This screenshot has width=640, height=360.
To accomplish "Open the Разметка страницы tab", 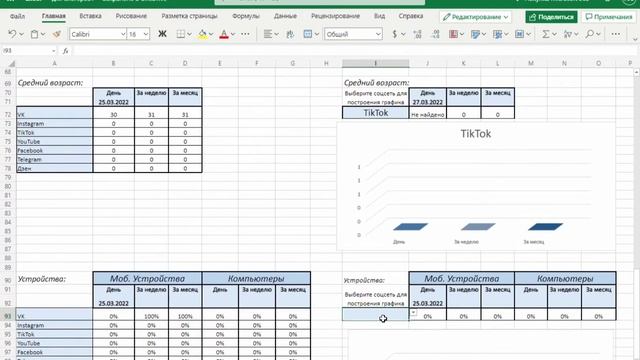I will [189, 16].
